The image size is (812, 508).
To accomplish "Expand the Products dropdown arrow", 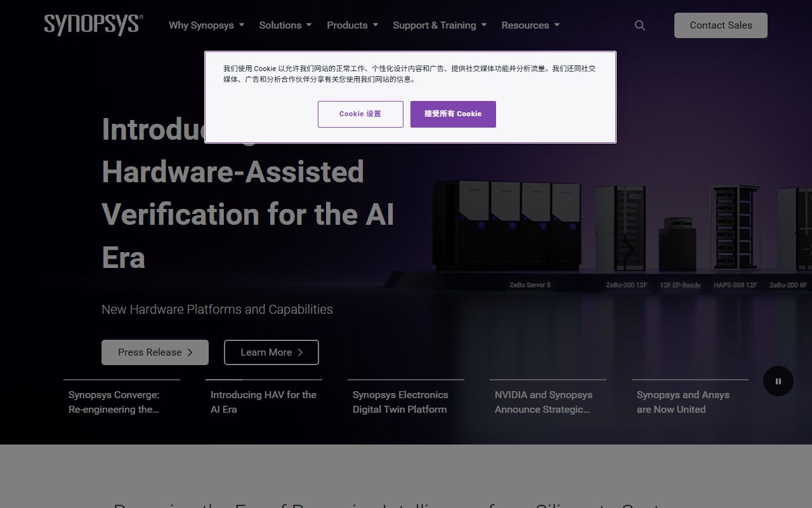I will [376, 25].
